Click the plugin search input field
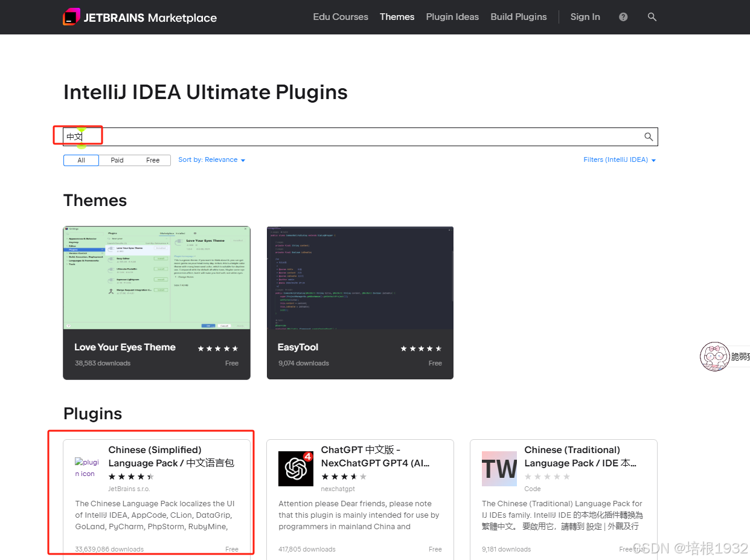750x560 pixels. (x=361, y=137)
